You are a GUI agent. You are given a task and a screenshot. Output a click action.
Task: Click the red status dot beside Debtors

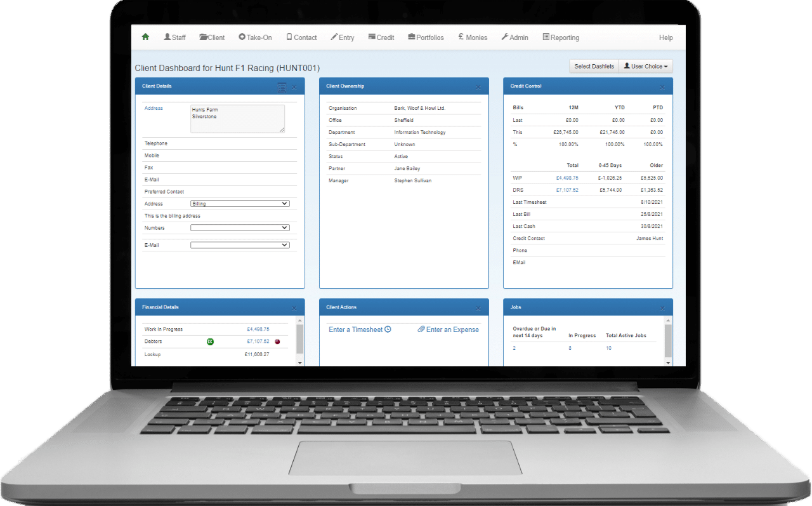coord(277,342)
